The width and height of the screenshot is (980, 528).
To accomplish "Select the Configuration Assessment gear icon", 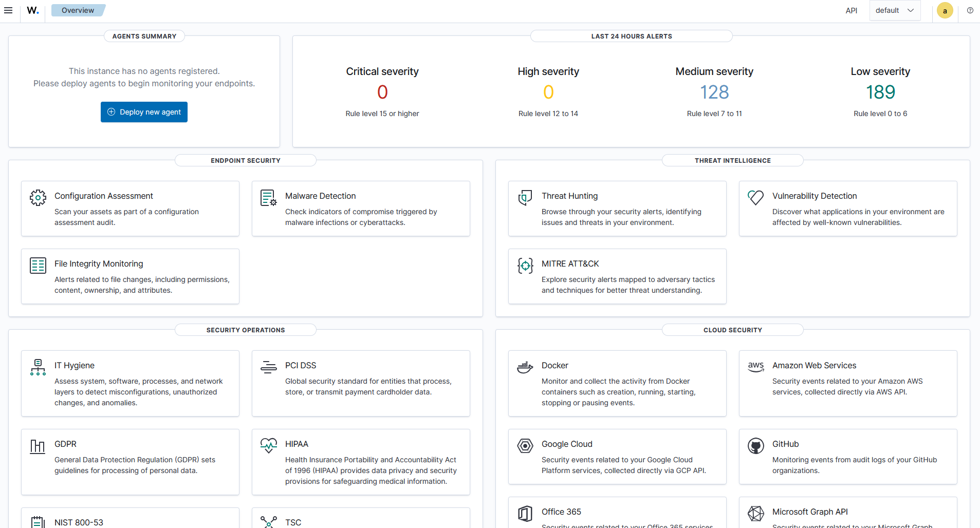I will tap(38, 197).
